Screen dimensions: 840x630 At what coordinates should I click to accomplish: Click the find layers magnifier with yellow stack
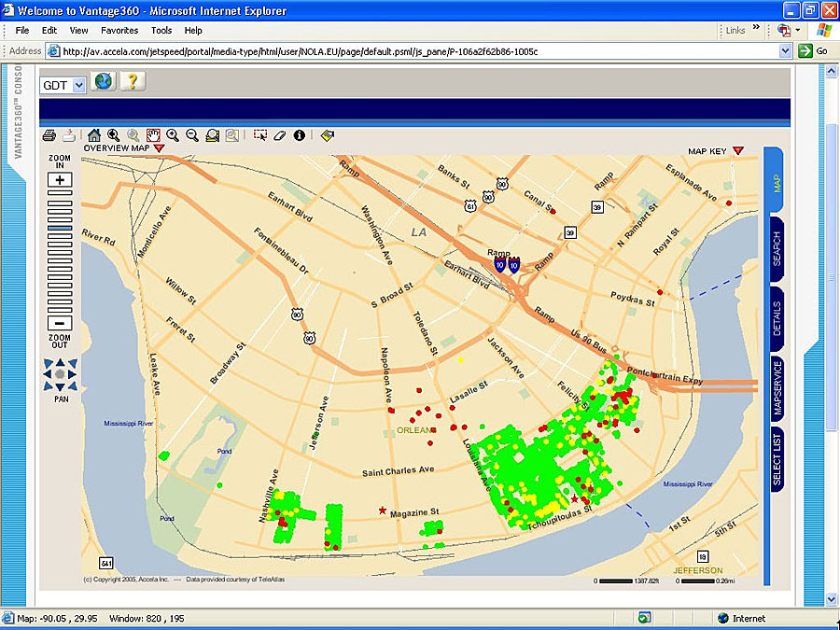click(212, 135)
